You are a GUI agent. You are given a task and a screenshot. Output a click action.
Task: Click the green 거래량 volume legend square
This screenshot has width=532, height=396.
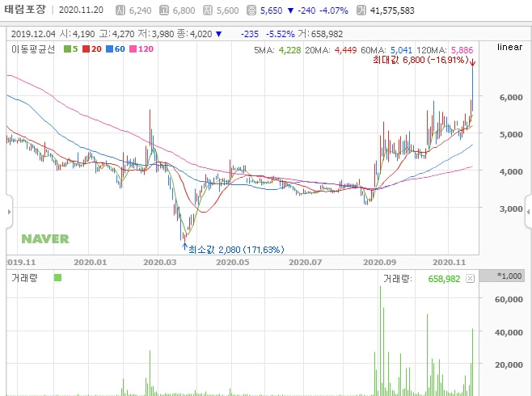(57, 278)
